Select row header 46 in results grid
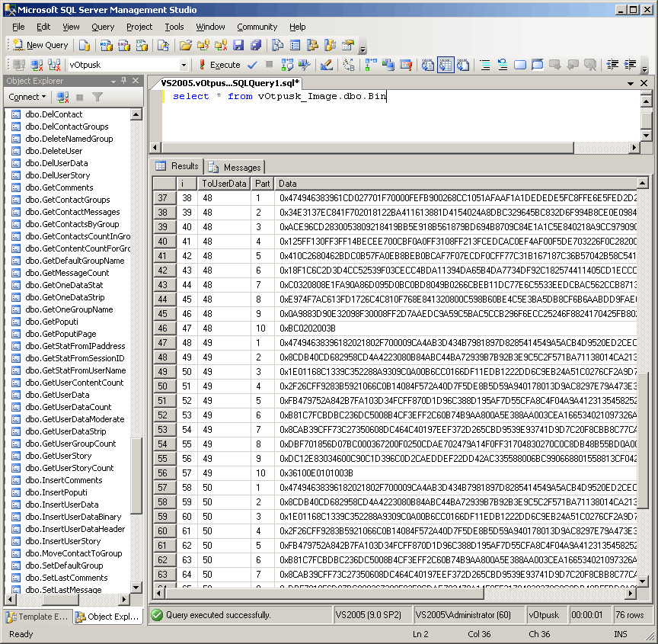Screen dimensions: 658x644 [163, 328]
